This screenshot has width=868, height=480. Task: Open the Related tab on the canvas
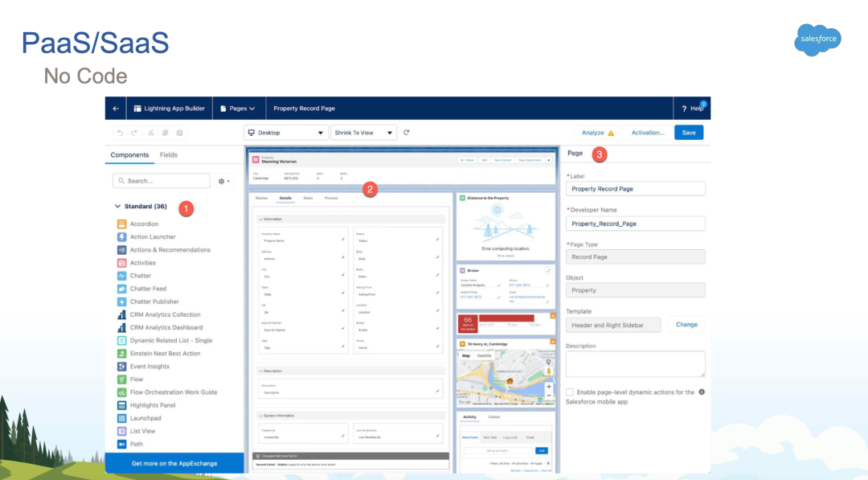pyautogui.click(x=261, y=199)
